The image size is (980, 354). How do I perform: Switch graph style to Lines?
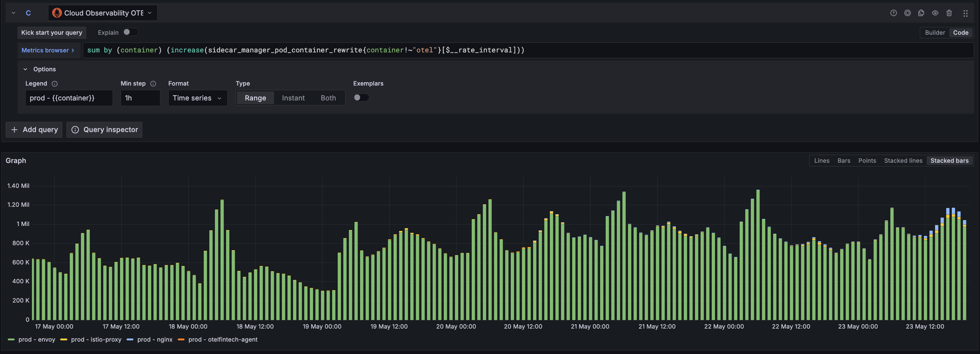click(x=822, y=161)
